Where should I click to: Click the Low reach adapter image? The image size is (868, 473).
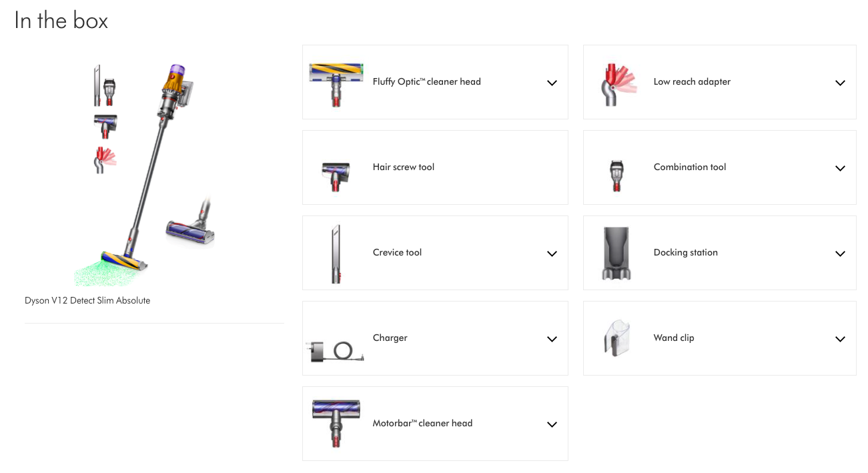[x=618, y=83]
